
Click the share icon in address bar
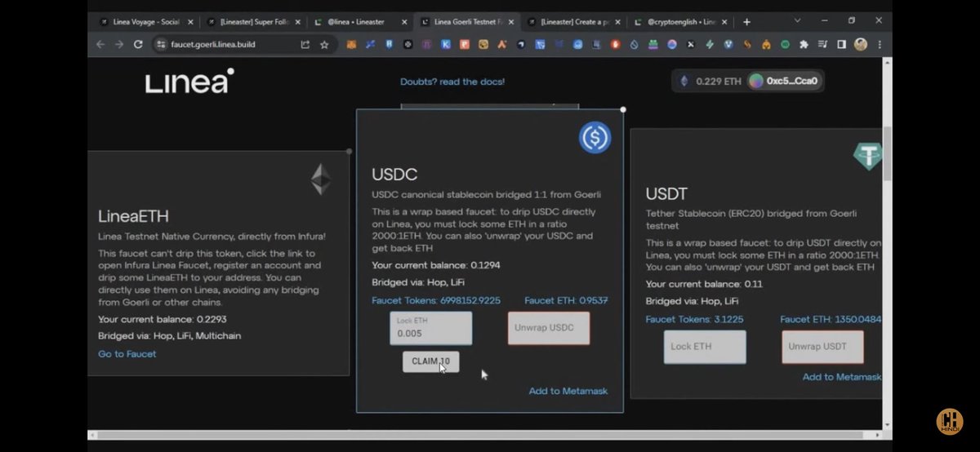click(305, 45)
